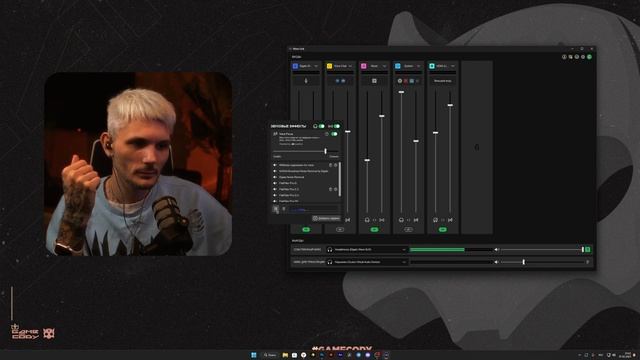The image size is (640, 360).
Task: Click the speaker icon in the monitor mix row
Action: [496, 249]
